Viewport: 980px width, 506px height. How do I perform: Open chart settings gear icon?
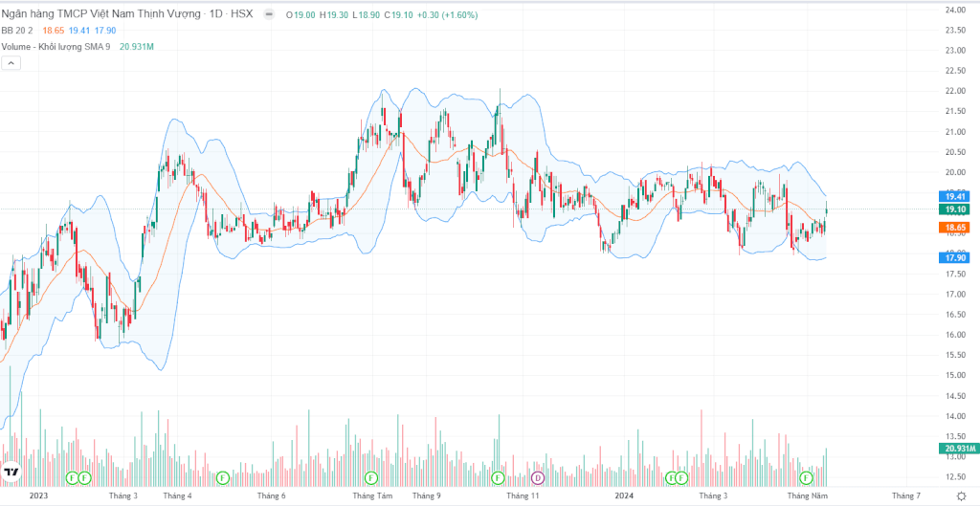click(x=961, y=496)
